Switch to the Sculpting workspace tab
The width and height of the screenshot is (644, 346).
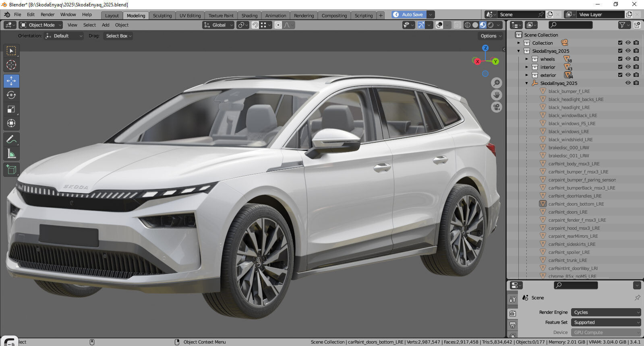(162, 16)
